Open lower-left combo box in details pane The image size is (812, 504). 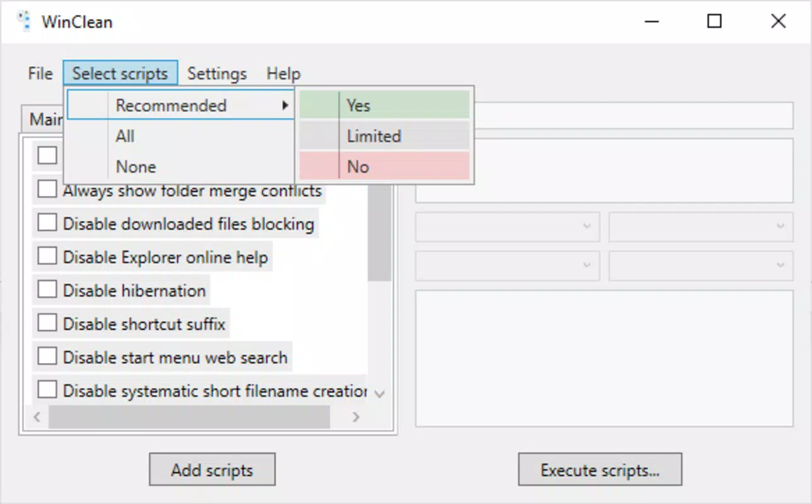[x=507, y=266]
